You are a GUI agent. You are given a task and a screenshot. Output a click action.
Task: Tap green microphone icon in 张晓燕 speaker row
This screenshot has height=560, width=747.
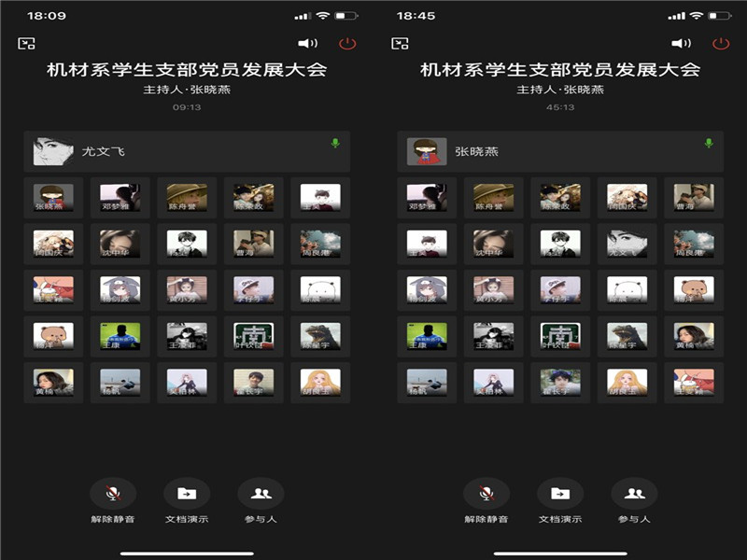coord(709,143)
